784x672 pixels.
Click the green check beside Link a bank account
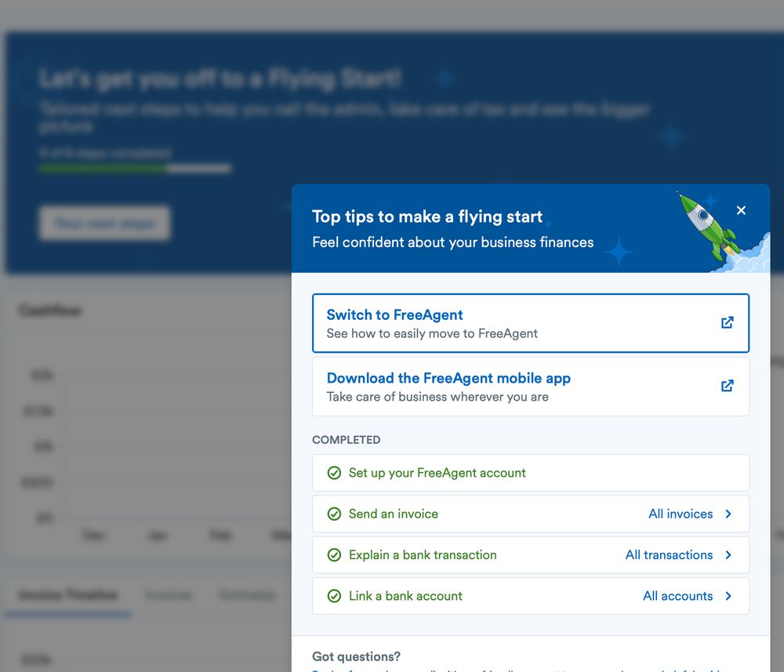coord(334,595)
